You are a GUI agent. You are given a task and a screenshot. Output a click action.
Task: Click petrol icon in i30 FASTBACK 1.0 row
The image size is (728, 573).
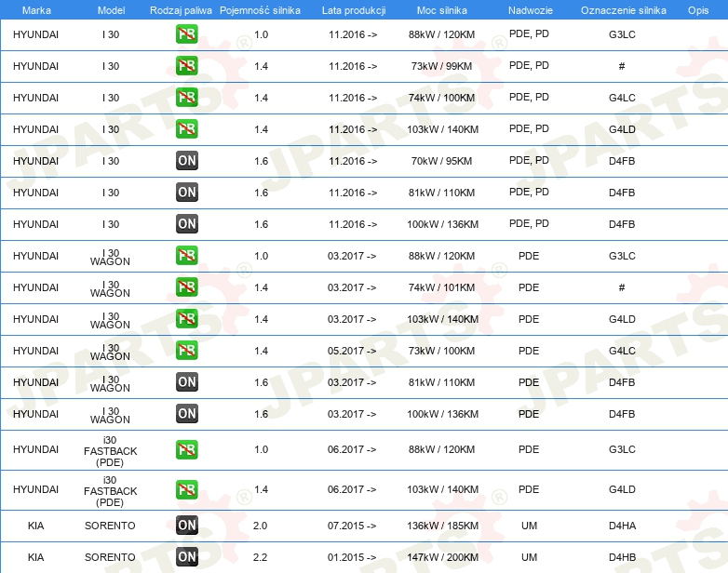186,449
